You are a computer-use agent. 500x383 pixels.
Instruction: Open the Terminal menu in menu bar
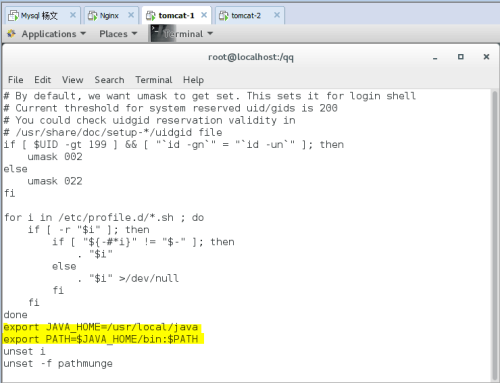pyautogui.click(x=154, y=80)
